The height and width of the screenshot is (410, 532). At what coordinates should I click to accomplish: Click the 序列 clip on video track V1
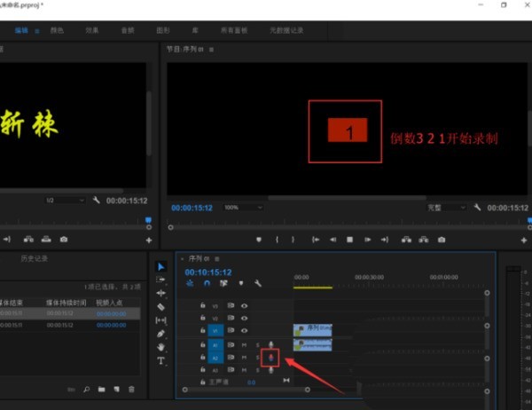click(x=312, y=330)
